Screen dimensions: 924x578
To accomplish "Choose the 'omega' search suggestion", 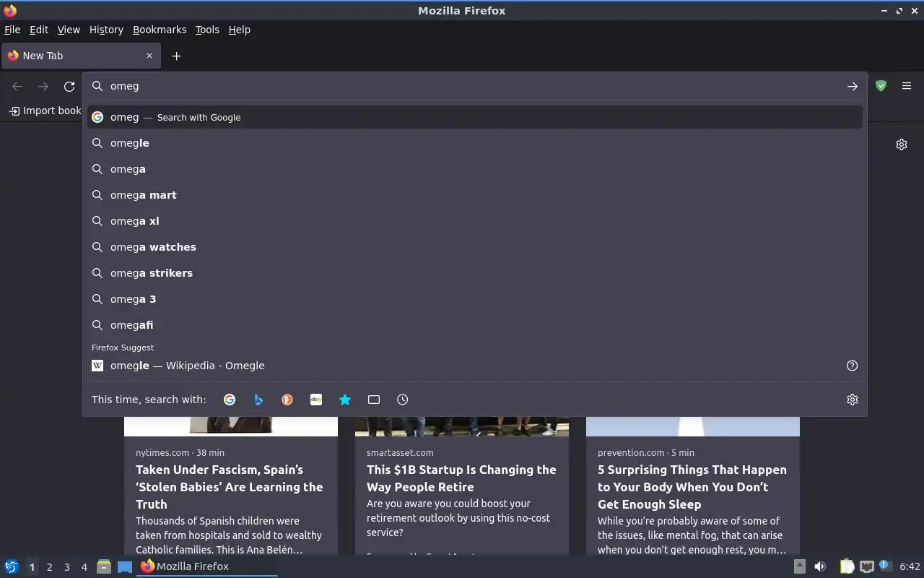I will 475,169.
